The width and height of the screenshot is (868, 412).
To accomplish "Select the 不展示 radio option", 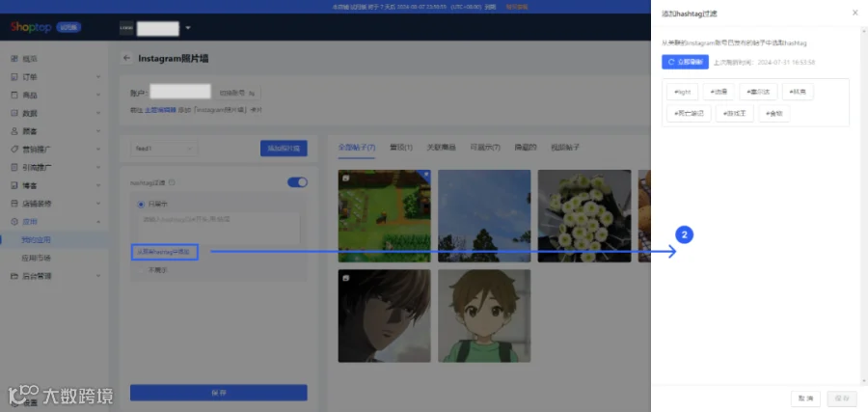I will (141, 270).
